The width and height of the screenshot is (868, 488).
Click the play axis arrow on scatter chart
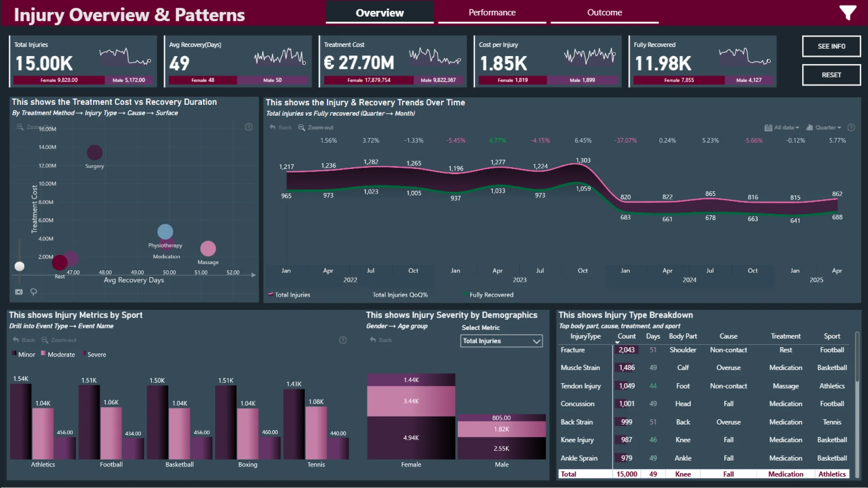point(254,275)
